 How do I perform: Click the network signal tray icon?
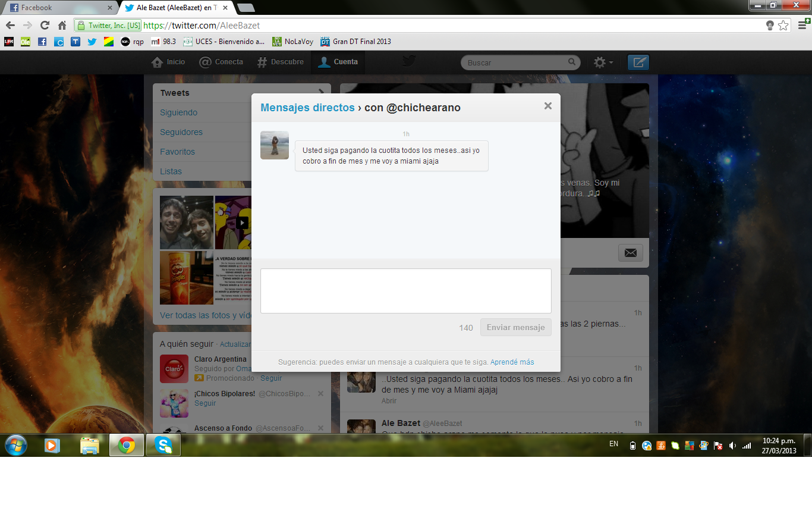pos(747,445)
